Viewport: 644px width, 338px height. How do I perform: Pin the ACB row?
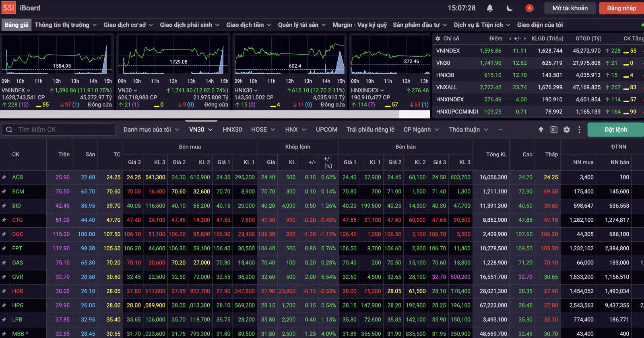[4, 177]
